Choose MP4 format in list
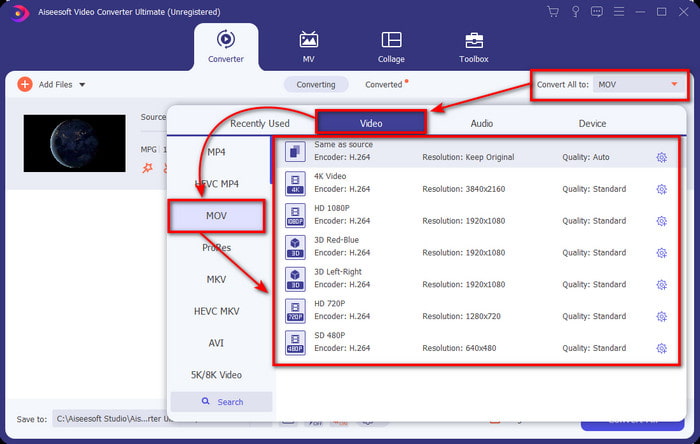 pyautogui.click(x=217, y=152)
